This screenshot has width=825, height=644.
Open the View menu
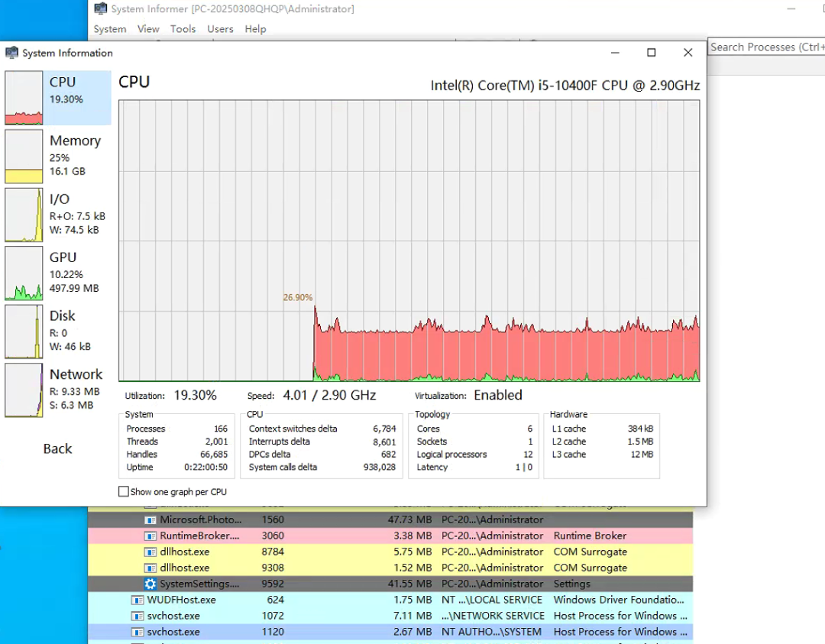148,29
